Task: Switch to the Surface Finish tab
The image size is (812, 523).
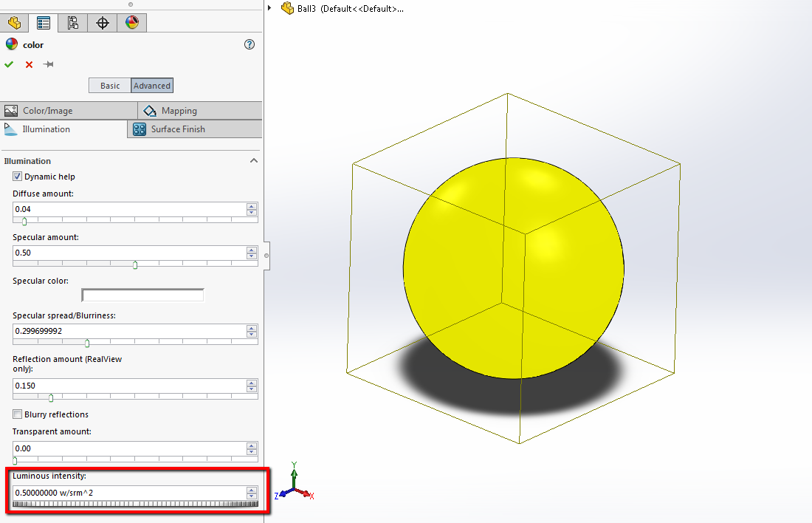Action: 195,129
